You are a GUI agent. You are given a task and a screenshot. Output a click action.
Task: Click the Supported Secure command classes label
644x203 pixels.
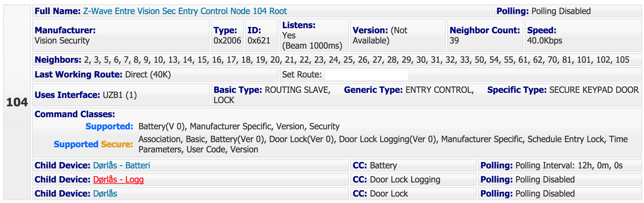[x=93, y=144]
